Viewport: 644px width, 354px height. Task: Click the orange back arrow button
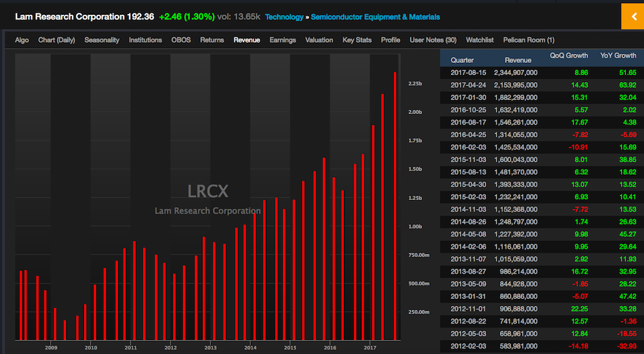tap(632, 17)
